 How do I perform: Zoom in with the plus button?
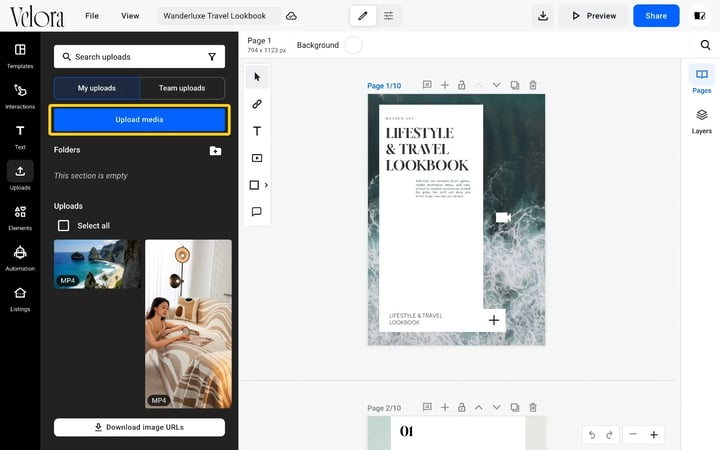pos(654,434)
